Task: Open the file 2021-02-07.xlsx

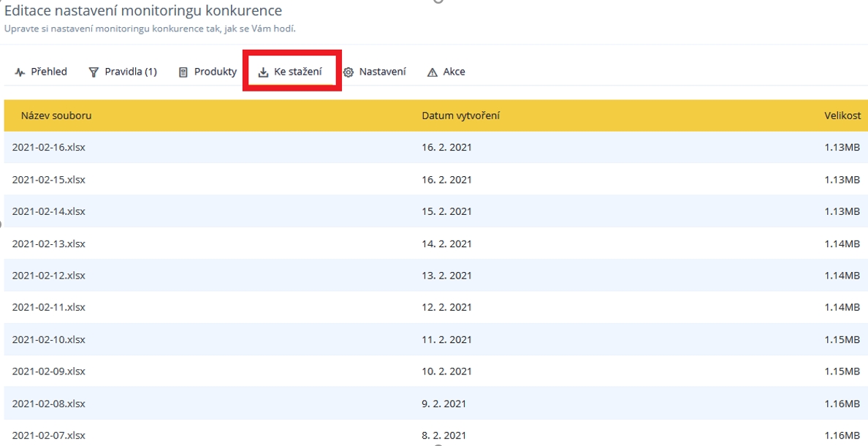Action: pyautogui.click(x=49, y=435)
